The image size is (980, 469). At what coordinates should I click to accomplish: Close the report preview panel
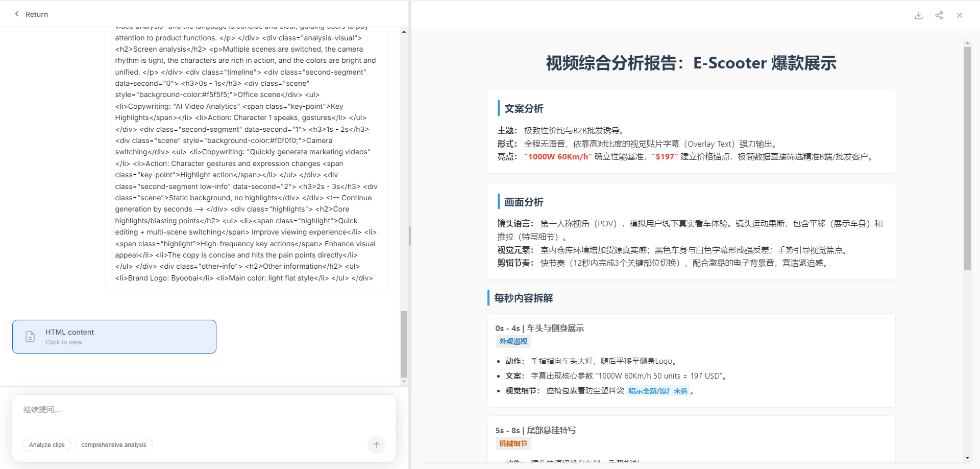coord(960,15)
